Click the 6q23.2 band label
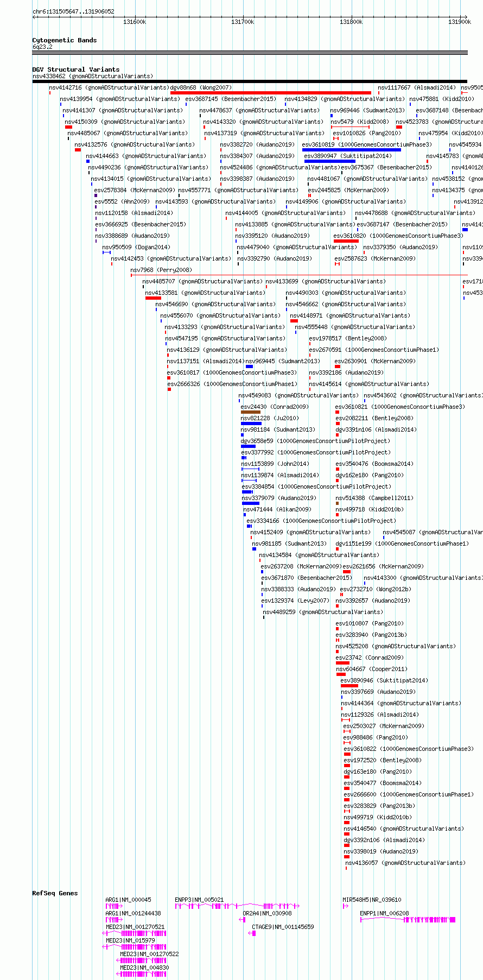This screenshot has width=483, height=980. 42,47
